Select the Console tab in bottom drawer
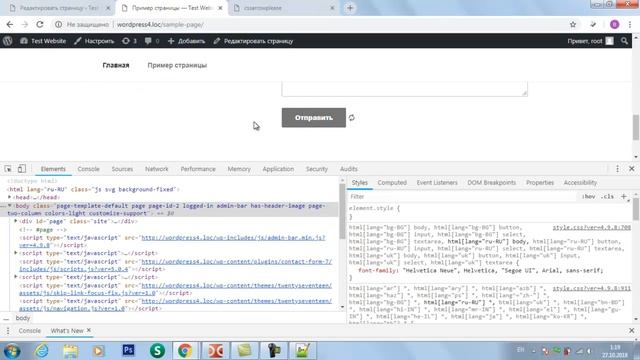 pos(30,331)
